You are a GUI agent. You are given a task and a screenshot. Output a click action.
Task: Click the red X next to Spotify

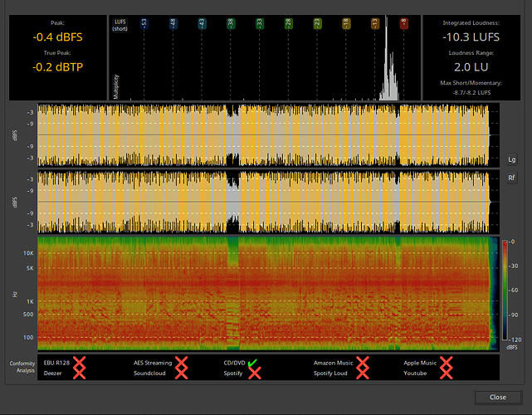pyautogui.click(x=255, y=373)
